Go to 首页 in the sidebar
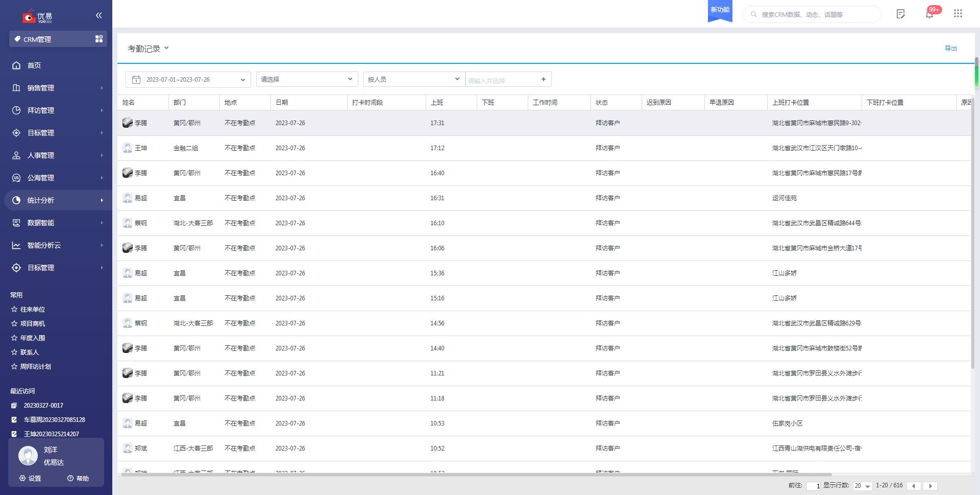 tap(34, 65)
